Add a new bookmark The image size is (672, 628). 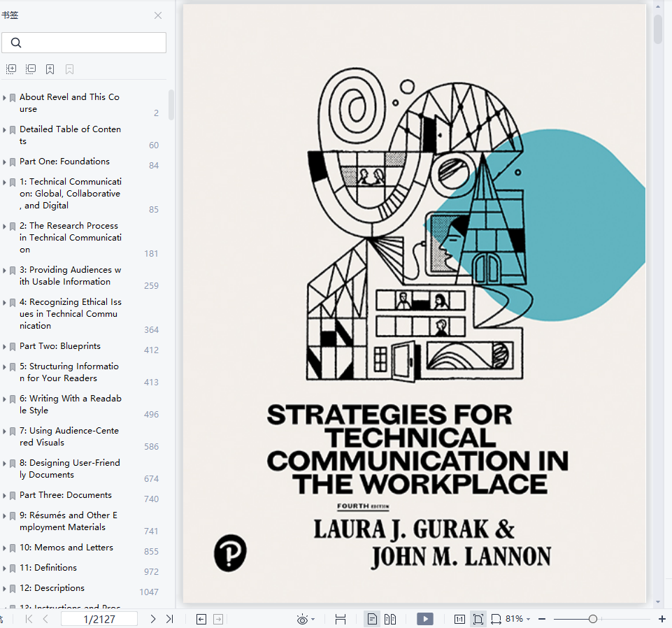(50, 69)
